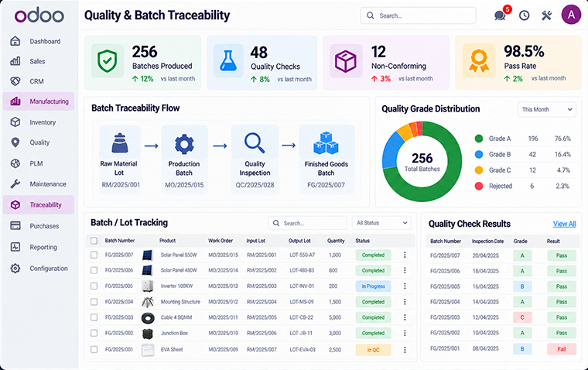Open the wrench and screwdriver tools icon
The width and height of the screenshot is (588, 370).
pos(546,15)
